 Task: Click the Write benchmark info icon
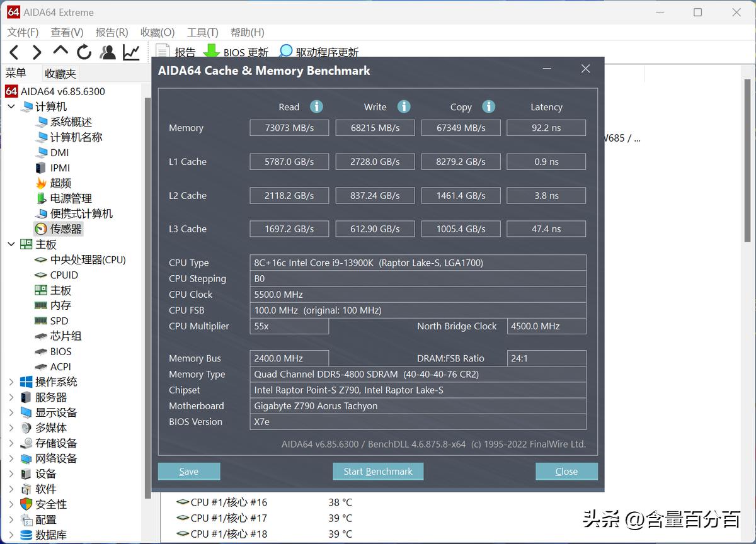pyautogui.click(x=404, y=107)
